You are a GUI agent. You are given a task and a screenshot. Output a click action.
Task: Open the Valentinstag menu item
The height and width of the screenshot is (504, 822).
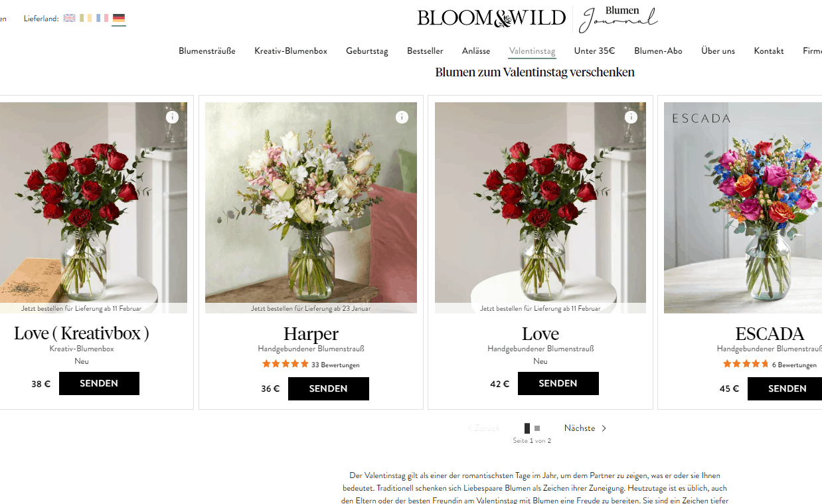532,51
